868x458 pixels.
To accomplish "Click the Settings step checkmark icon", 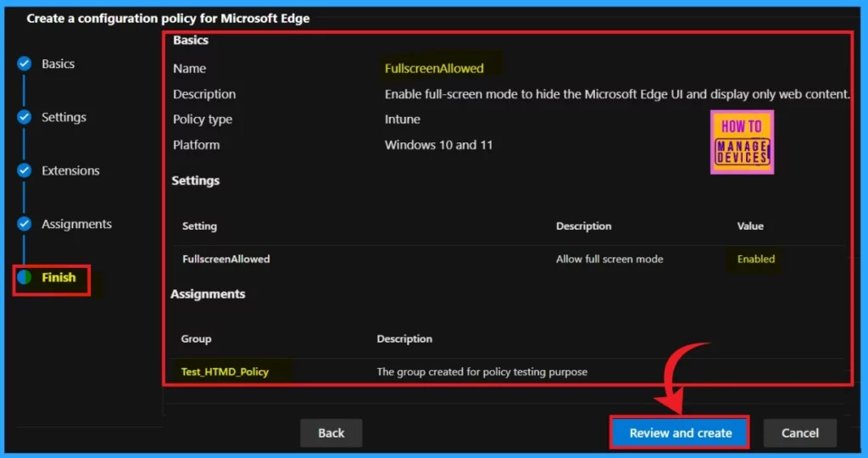I will pyautogui.click(x=24, y=117).
